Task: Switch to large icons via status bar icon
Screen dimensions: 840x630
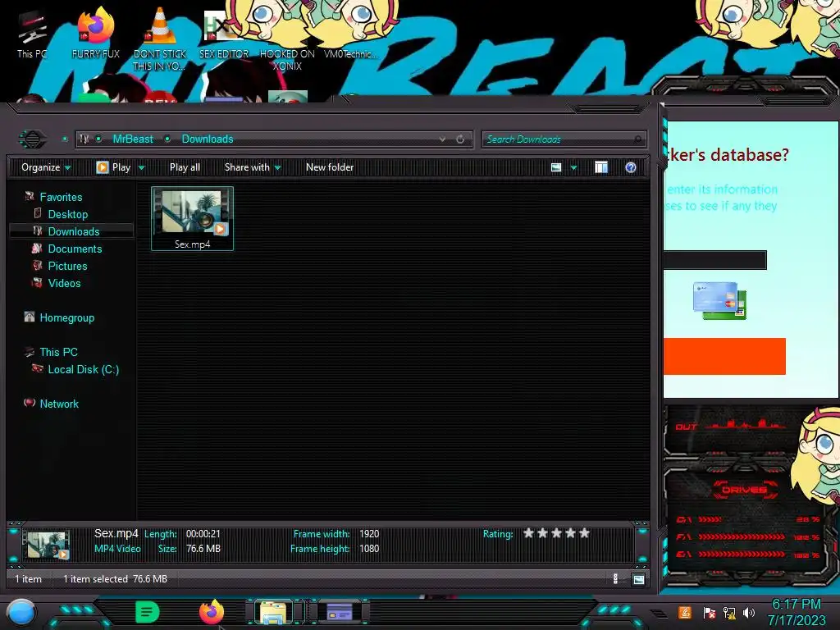Action: (x=638, y=579)
